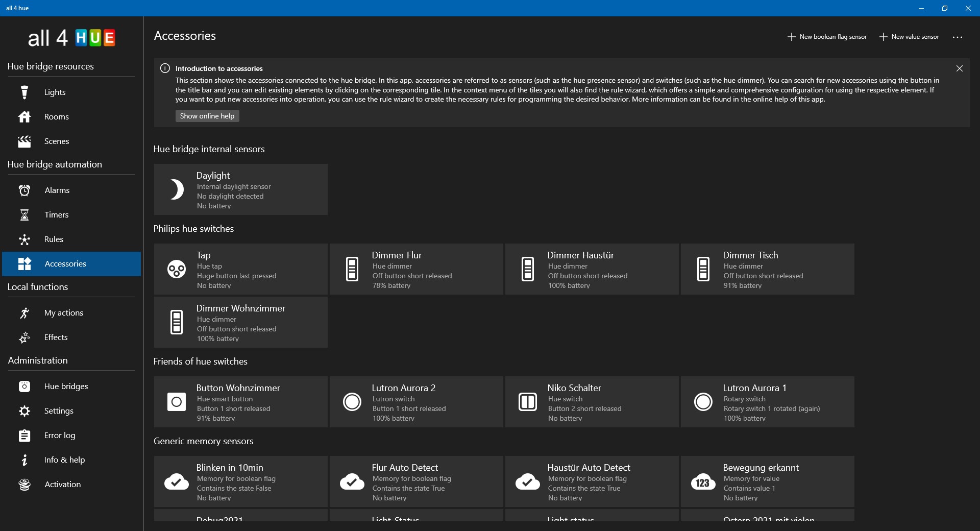Open the Settings page
980x531 pixels.
24,411
